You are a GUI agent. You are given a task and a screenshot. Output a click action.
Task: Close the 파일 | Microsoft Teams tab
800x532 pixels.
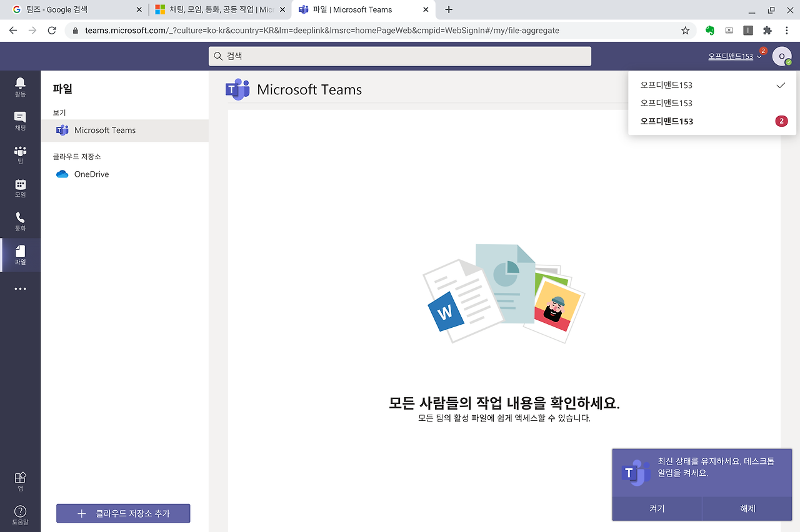click(x=426, y=10)
